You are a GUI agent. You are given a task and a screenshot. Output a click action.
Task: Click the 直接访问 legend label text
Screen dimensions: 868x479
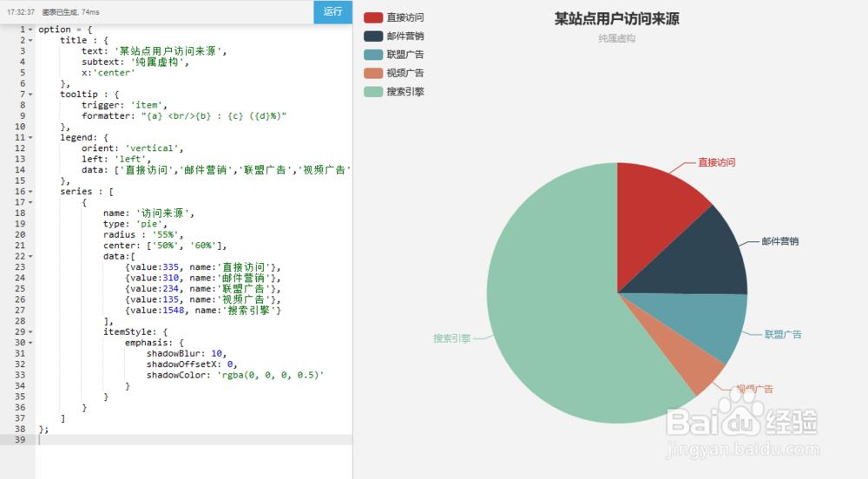(x=405, y=17)
